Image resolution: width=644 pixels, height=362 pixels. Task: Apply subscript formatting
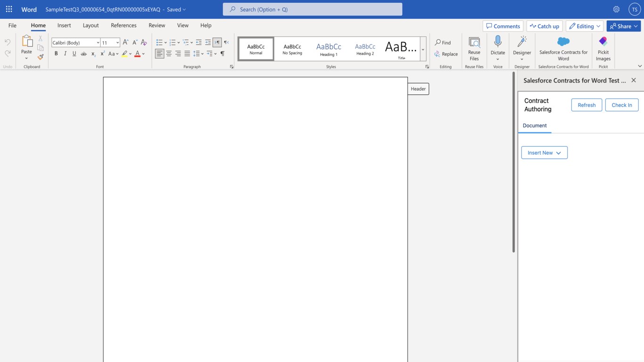point(93,54)
